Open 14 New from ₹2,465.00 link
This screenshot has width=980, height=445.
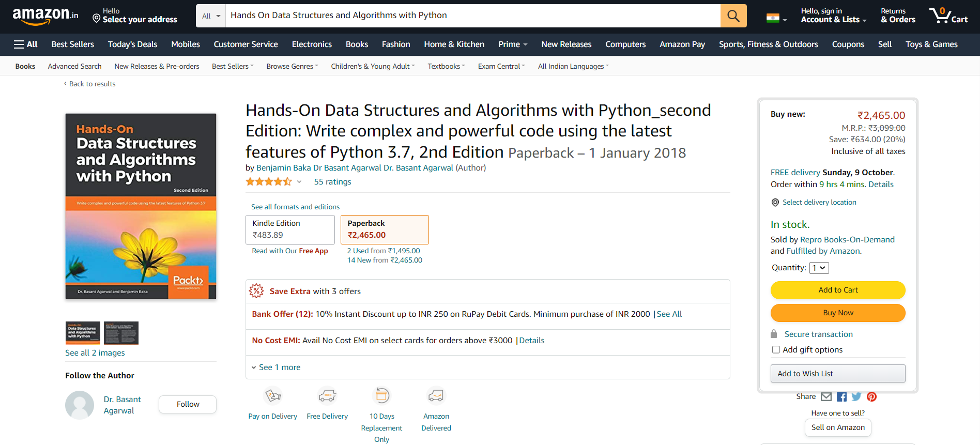tap(385, 260)
